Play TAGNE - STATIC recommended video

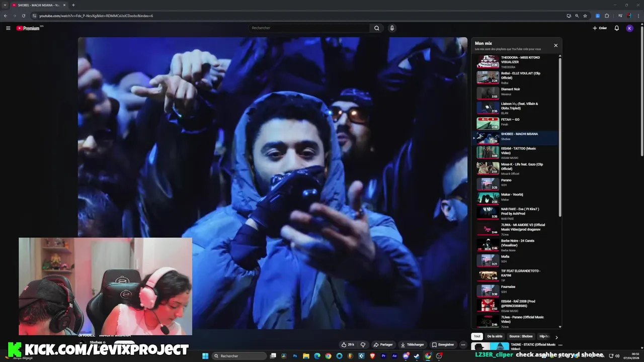[x=513, y=347]
